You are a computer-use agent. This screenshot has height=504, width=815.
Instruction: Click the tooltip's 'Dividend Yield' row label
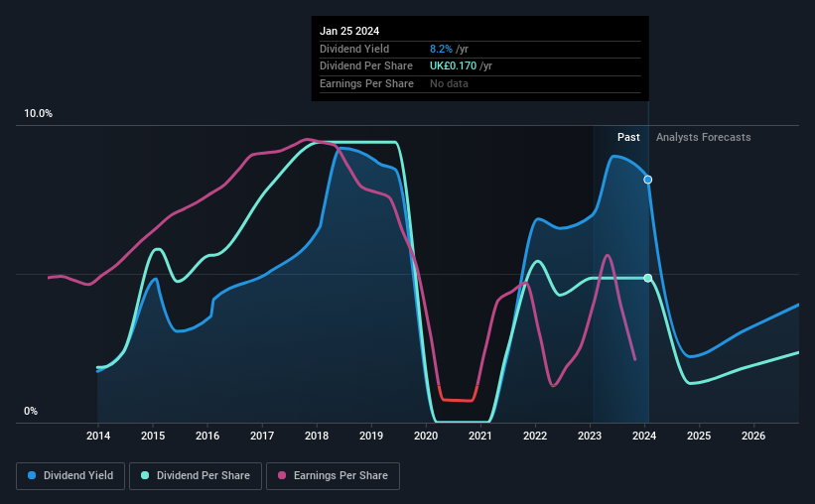(x=354, y=49)
